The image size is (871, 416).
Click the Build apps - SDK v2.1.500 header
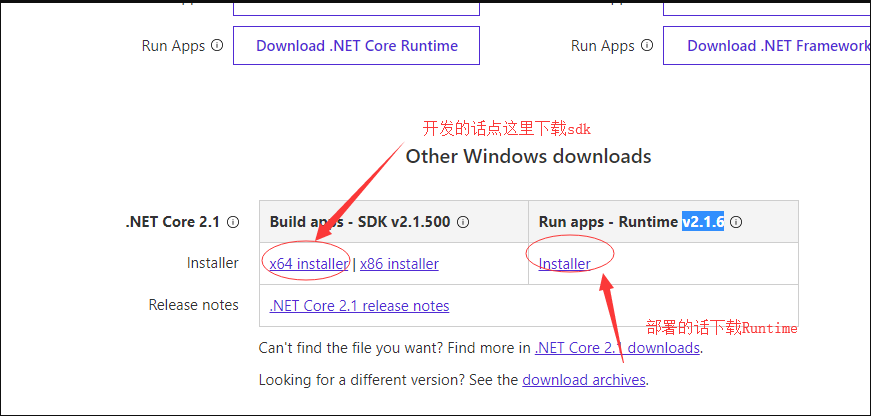pos(359,222)
